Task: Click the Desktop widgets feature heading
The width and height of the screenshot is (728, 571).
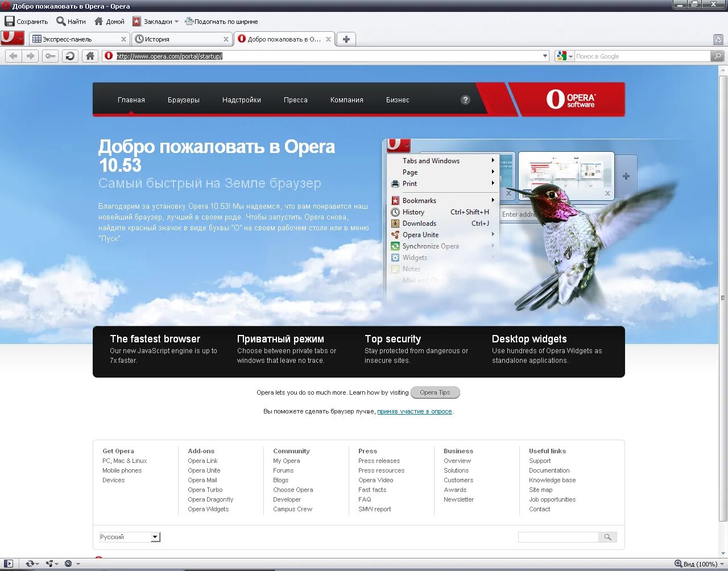Action: 529,339
